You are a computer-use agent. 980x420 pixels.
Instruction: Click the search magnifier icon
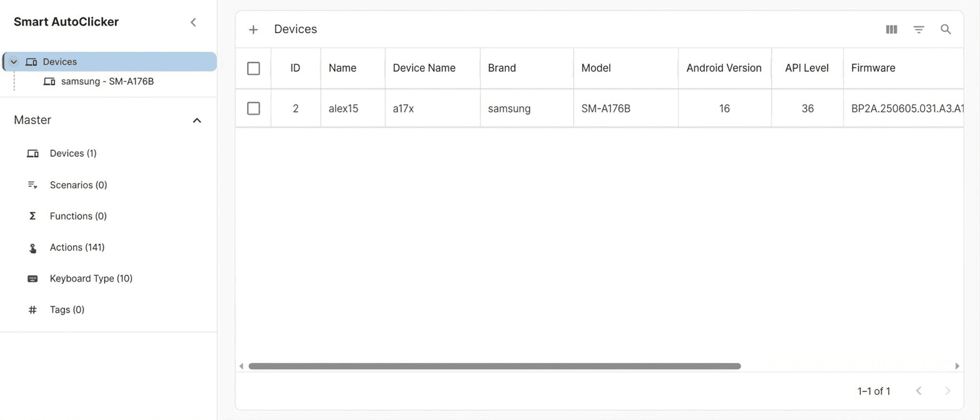(946, 29)
